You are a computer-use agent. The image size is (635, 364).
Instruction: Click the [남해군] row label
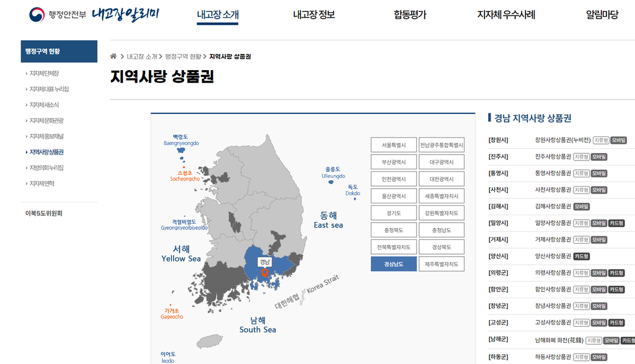point(498,339)
